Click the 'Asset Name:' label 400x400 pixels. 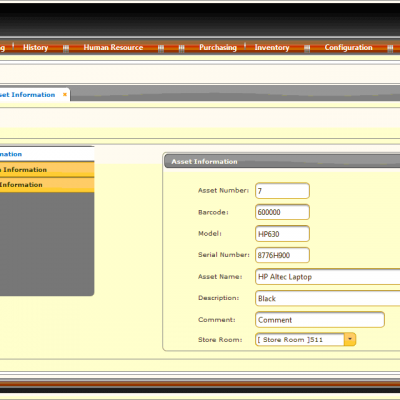(220, 277)
